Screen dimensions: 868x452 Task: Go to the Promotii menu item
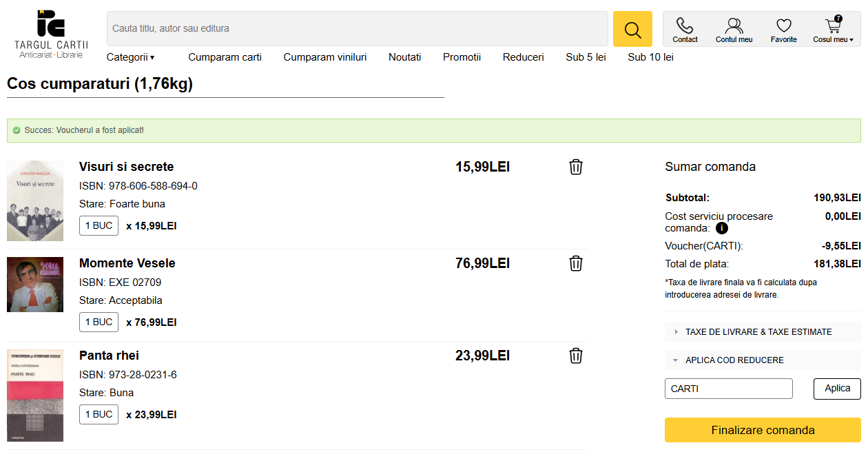[x=462, y=57]
